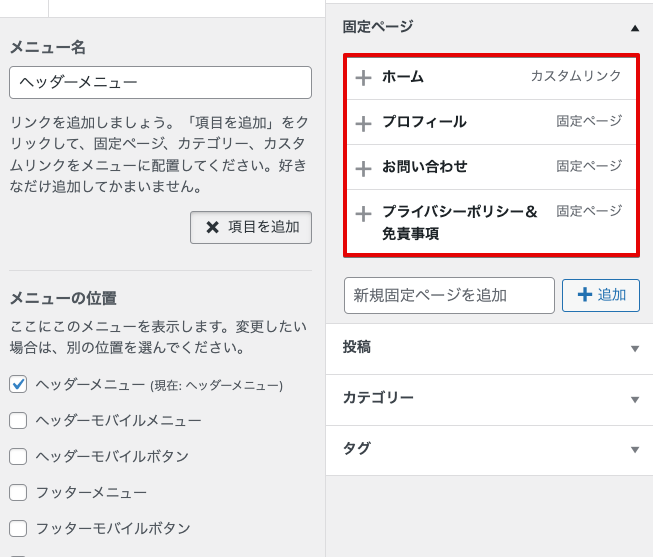Select the フッターモバイルボタン checkbox
This screenshot has height=557, width=653.
(18, 528)
